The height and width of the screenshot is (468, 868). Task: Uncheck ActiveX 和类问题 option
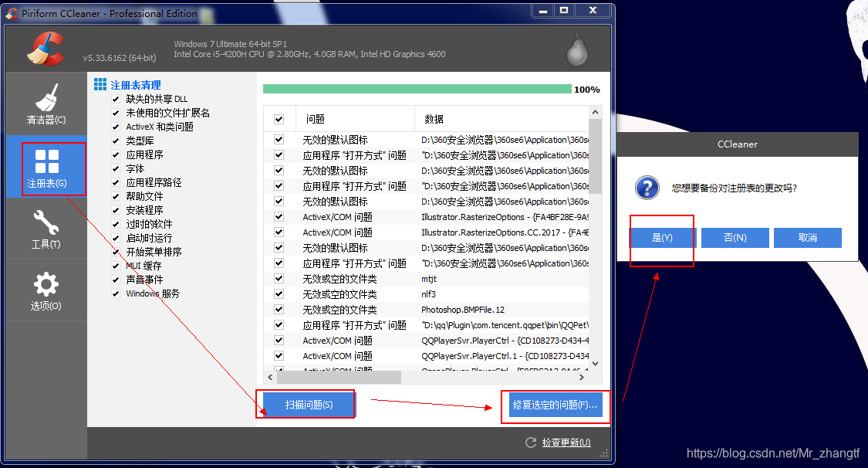(x=116, y=127)
